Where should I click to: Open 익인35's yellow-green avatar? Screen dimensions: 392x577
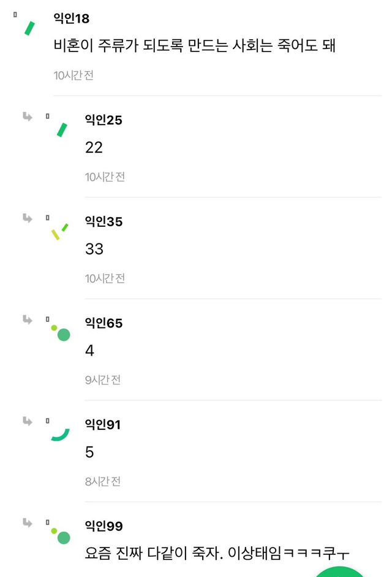(60, 231)
